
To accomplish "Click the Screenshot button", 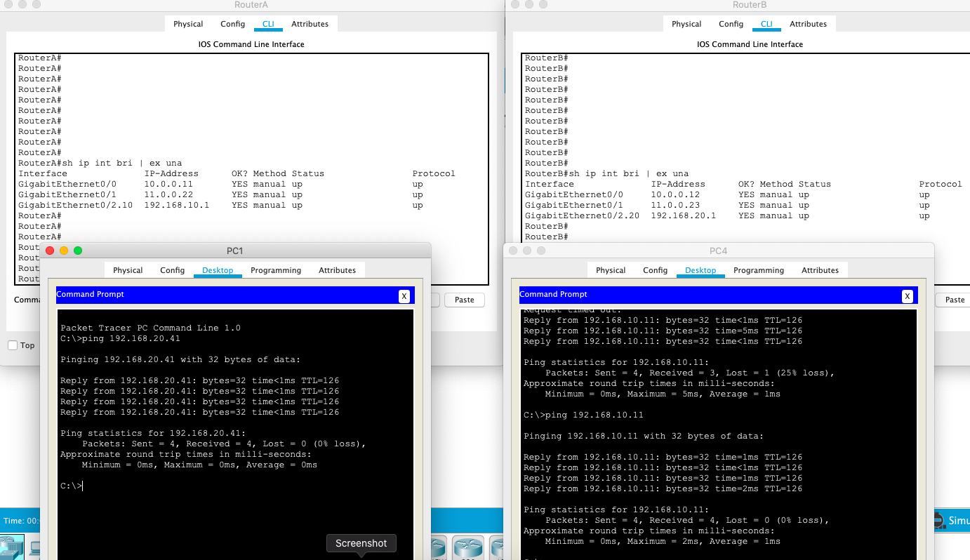I will pyautogui.click(x=361, y=542).
